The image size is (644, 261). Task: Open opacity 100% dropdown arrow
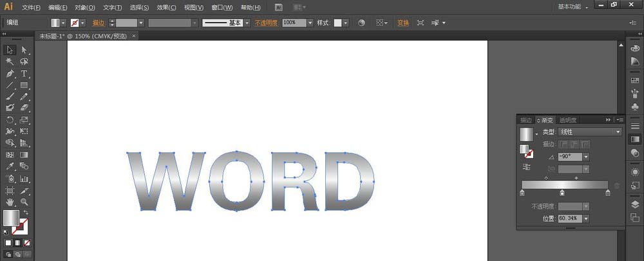(310, 23)
